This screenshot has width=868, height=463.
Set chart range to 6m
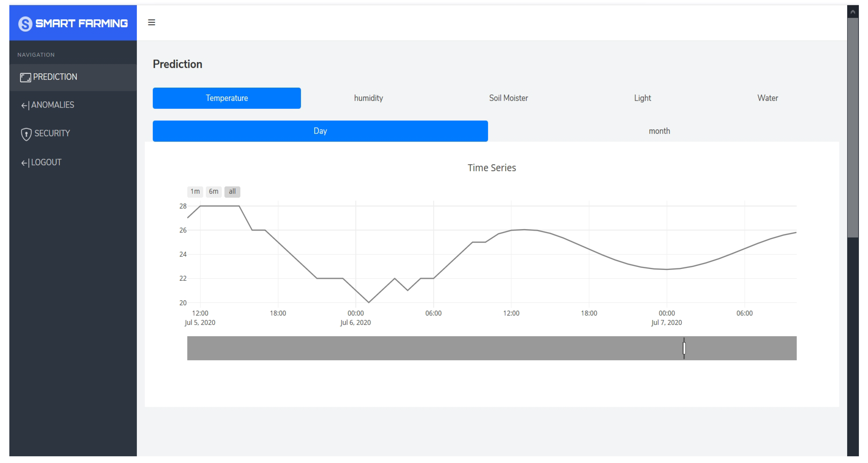(x=213, y=191)
